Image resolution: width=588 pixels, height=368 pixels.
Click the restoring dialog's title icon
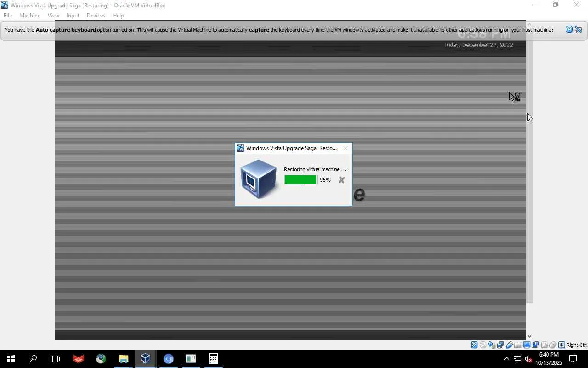pos(240,148)
